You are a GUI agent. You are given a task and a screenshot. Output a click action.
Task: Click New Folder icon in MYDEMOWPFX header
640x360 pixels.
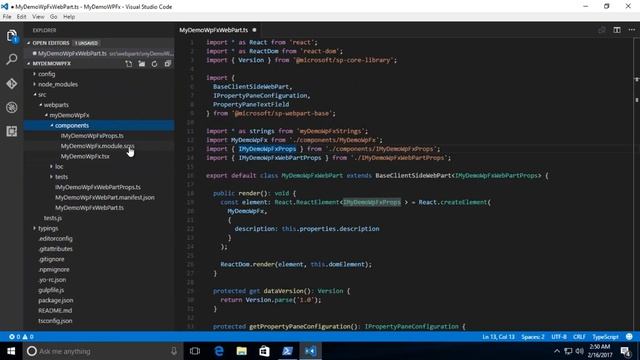coord(142,64)
